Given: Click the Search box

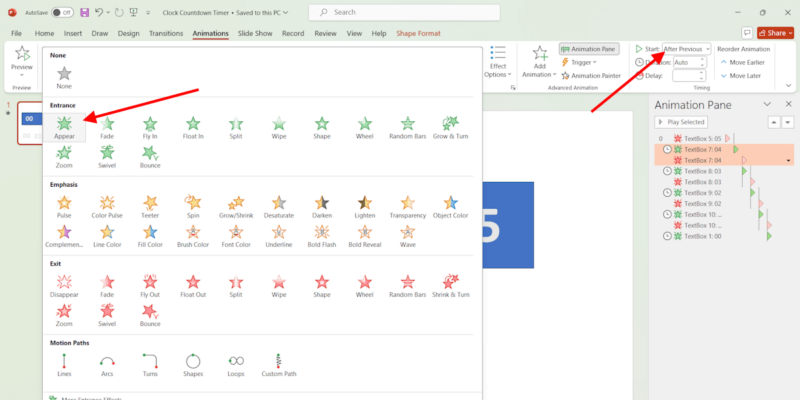Looking at the screenshot, I should [405, 12].
